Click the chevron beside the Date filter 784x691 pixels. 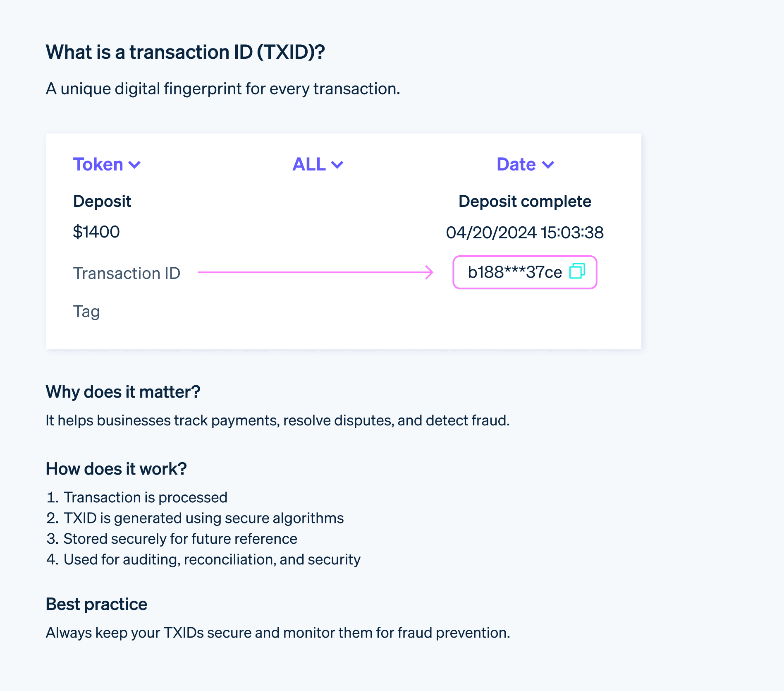click(x=549, y=164)
